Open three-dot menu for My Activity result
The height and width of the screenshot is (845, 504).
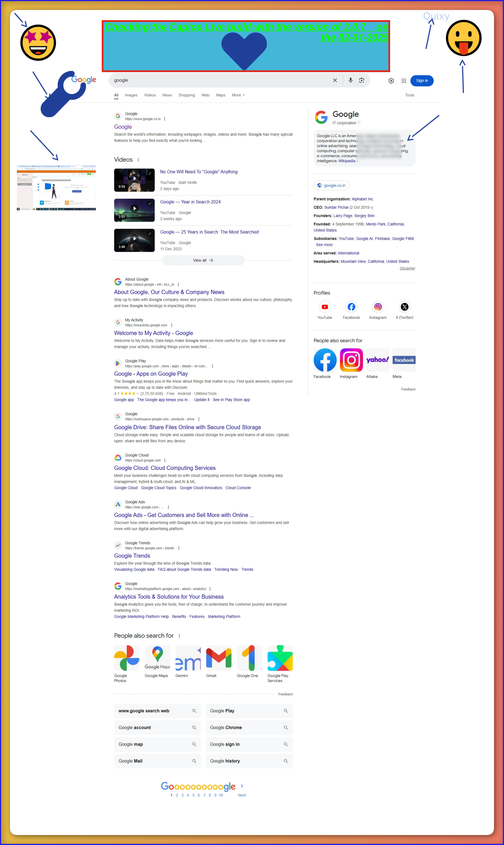click(x=172, y=325)
